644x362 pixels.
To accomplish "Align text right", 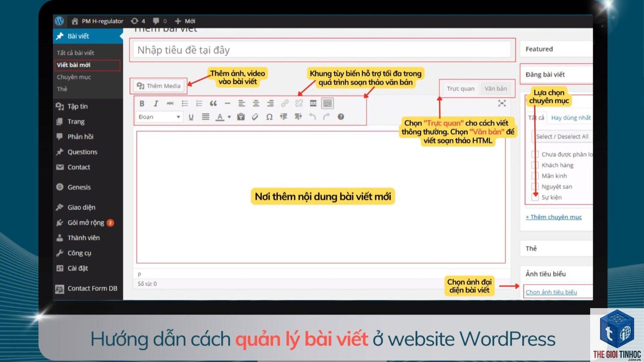I will pos(270,103).
